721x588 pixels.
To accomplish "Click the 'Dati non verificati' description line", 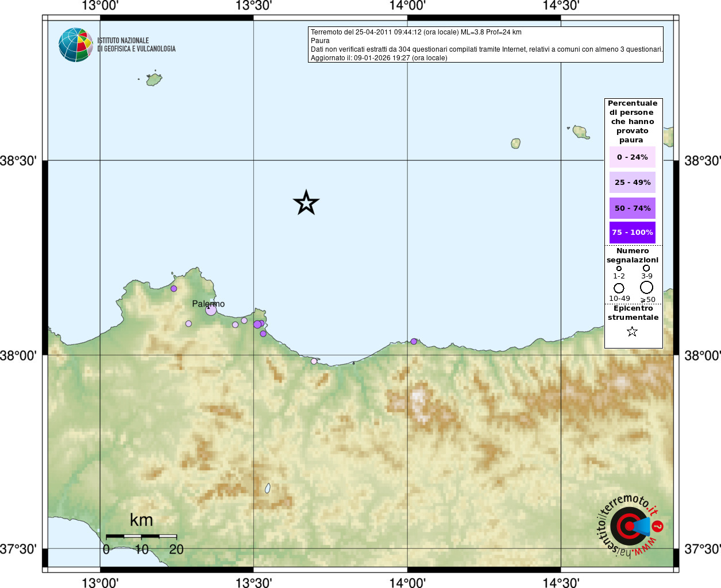I will [487, 49].
